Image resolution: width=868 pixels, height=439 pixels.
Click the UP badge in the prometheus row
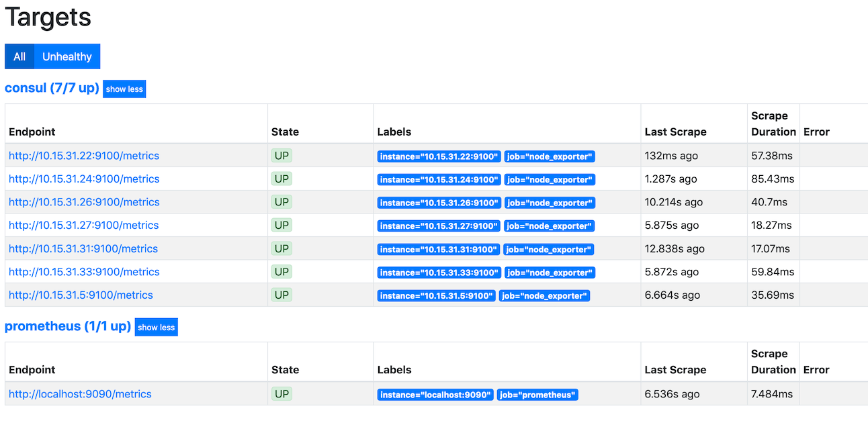click(x=281, y=393)
